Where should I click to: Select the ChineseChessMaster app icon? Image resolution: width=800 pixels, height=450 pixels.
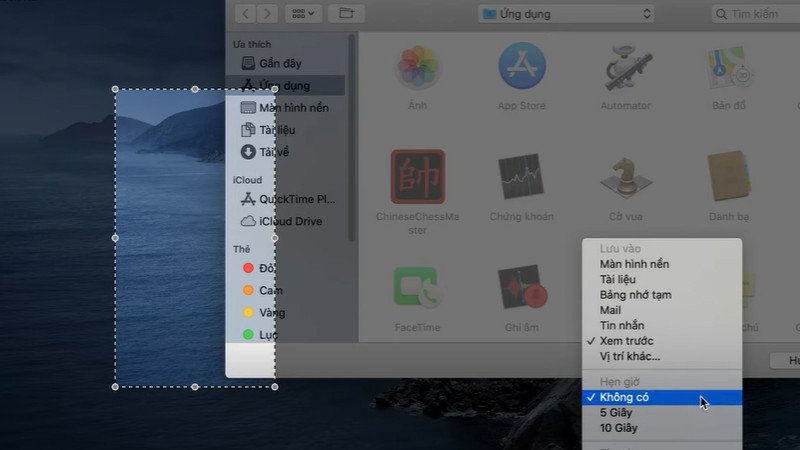point(418,177)
